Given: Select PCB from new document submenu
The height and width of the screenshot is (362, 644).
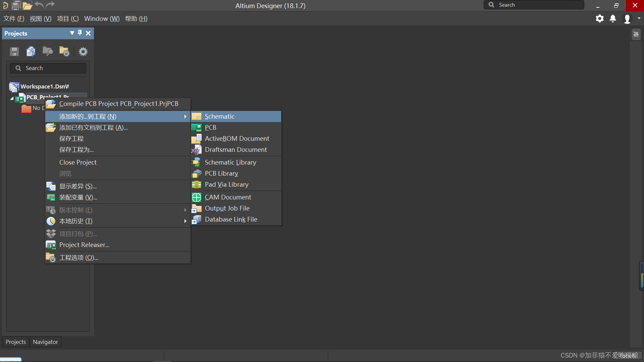Looking at the screenshot, I should coord(211,127).
